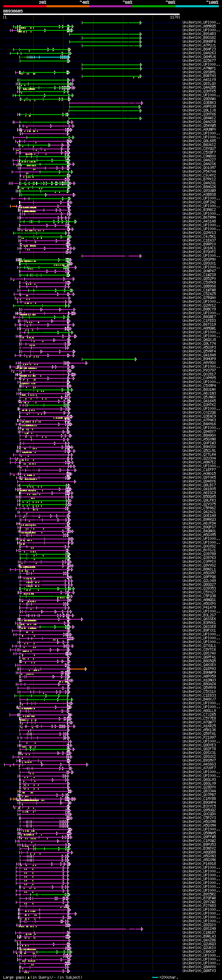Select the UniRef100_B4KH16 label
The image size is (222, 980).
click(199, 424)
